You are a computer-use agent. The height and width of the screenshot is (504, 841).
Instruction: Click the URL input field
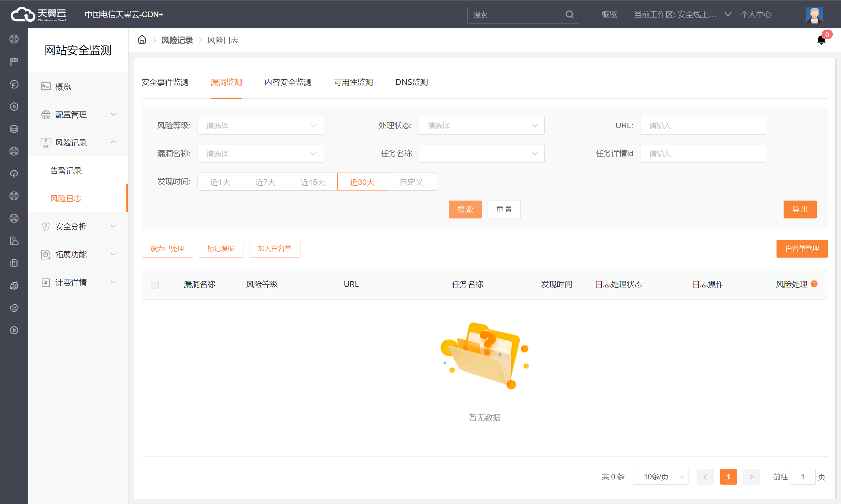point(702,126)
